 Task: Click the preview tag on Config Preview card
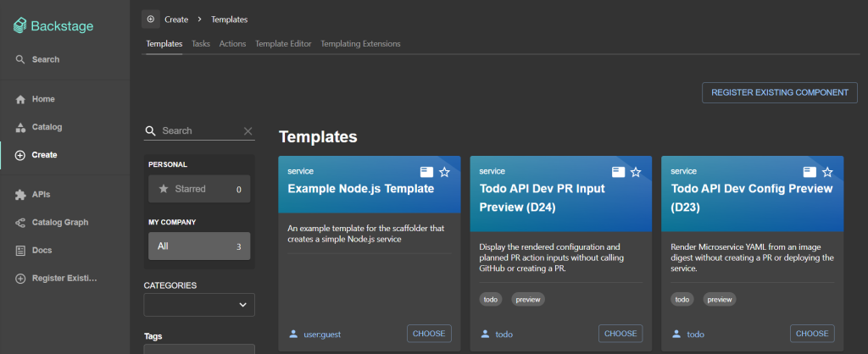tap(720, 299)
